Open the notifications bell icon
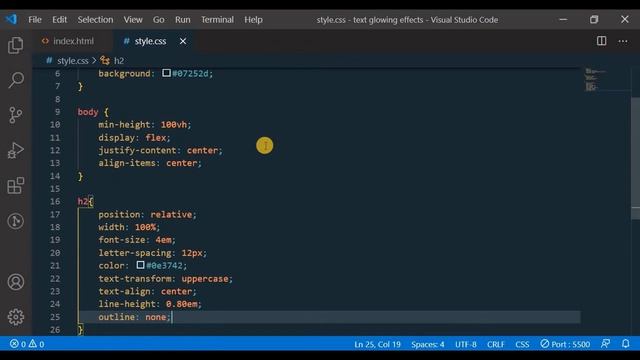The width and height of the screenshot is (640, 360). (625, 344)
